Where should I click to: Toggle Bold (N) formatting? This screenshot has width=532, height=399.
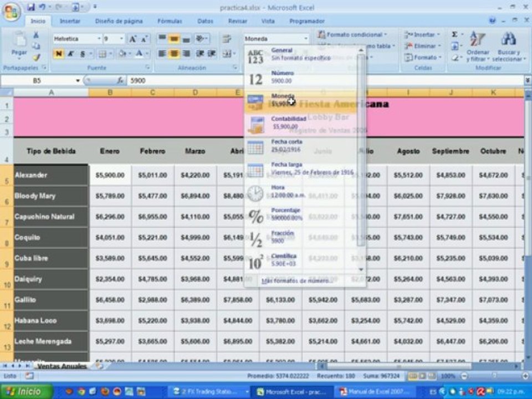(x=59, y=54)
